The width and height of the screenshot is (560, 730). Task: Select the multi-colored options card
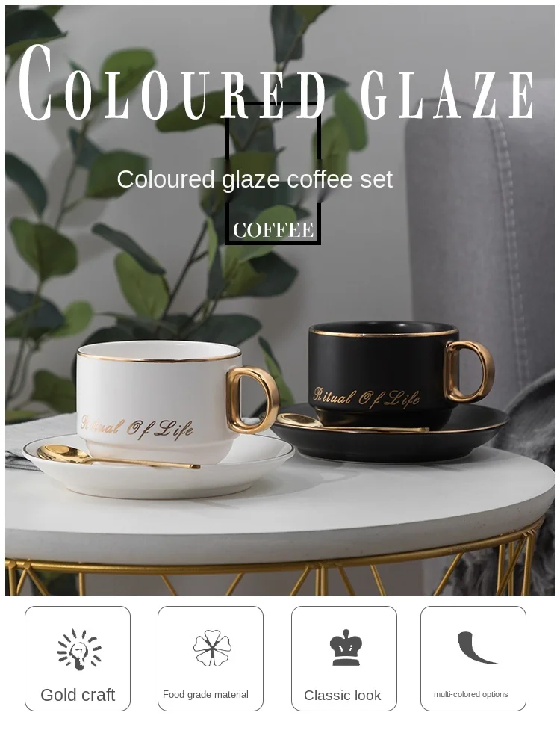473,658
